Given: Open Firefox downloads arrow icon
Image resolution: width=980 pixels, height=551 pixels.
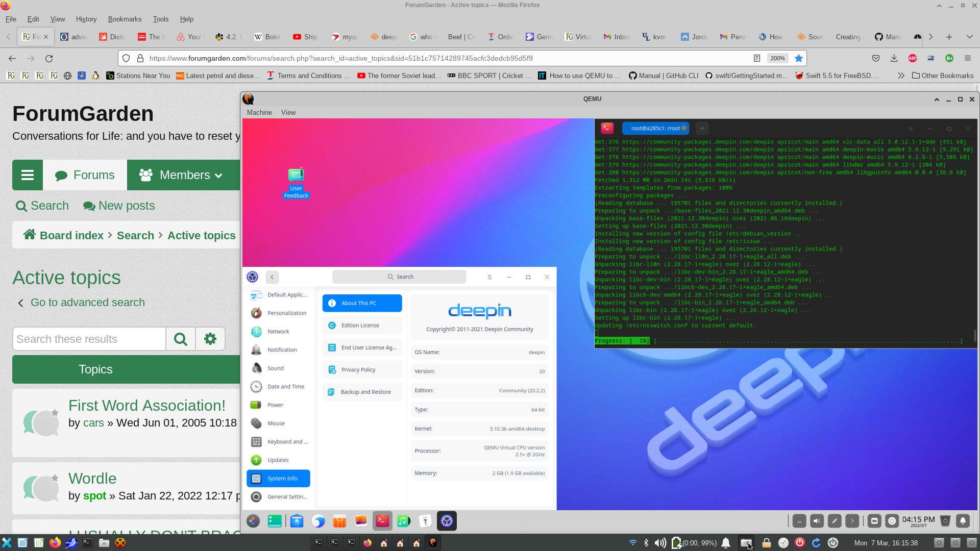Looking at the screenshot, I should (894, 59).
